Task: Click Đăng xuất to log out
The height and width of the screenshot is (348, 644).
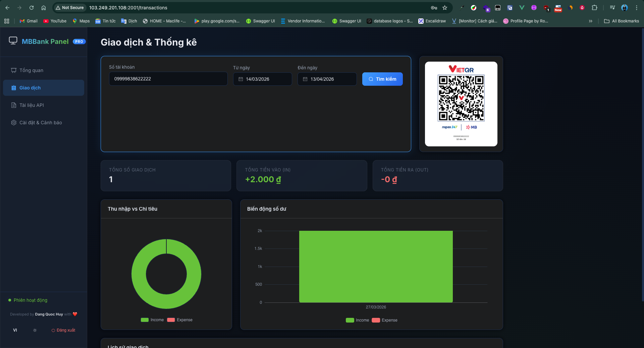Action: [63, 330]
